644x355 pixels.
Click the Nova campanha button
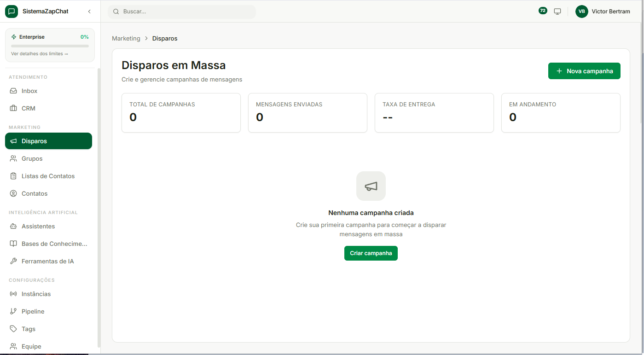click(584, 70)
